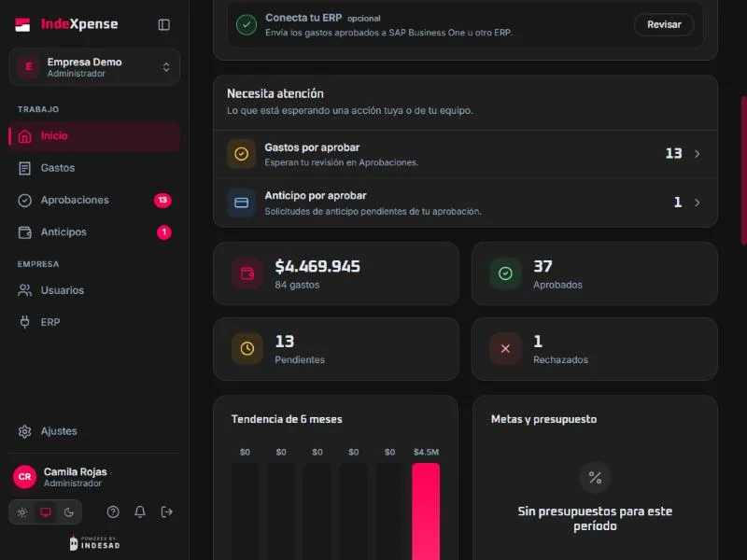The image size is (747, 560).
Task: Go to Inicio in the sidebar
Action: click(x=94, y=136)
